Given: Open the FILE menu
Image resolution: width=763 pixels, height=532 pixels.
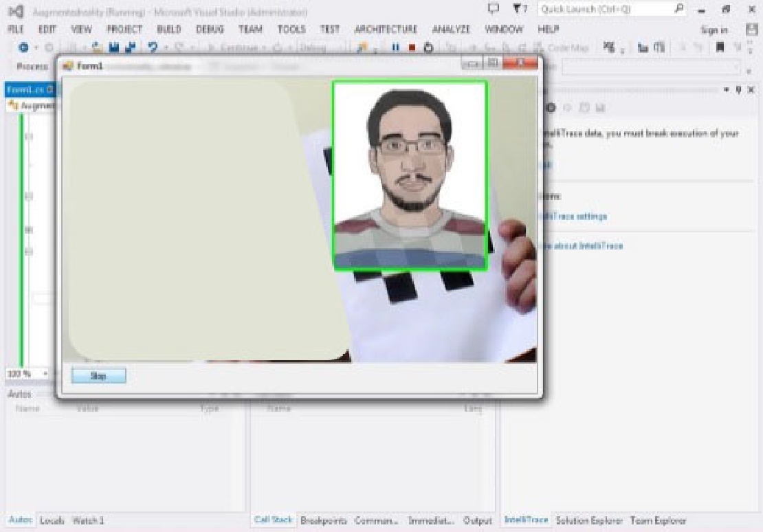Looking at the screenshot, I should click(16, 30).
